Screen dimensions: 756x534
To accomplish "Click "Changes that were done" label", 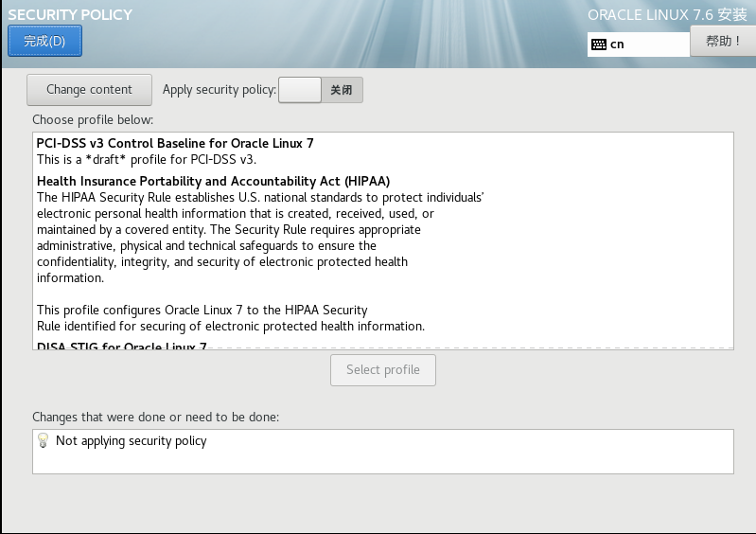I will tap(155, 417).
